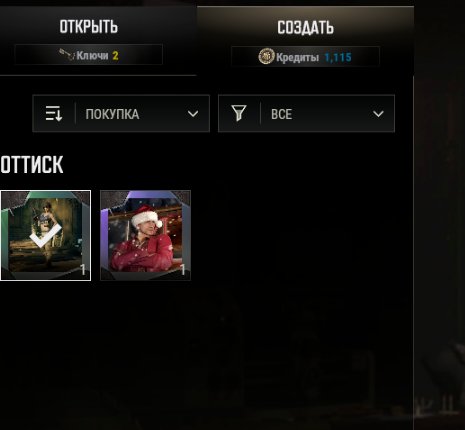Select the Santa hat imprint thumbnail
The height and width of the screenshot is (430, 465).
coord(145,235)
